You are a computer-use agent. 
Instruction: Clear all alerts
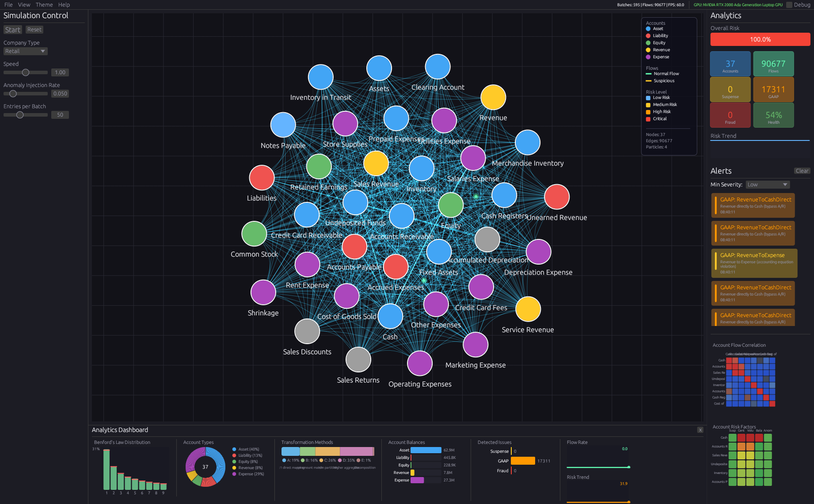click(x=802, y=171)
